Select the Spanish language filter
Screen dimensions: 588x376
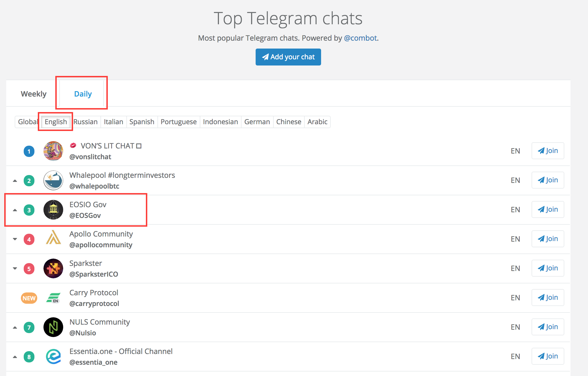click(x=142, y=122)
